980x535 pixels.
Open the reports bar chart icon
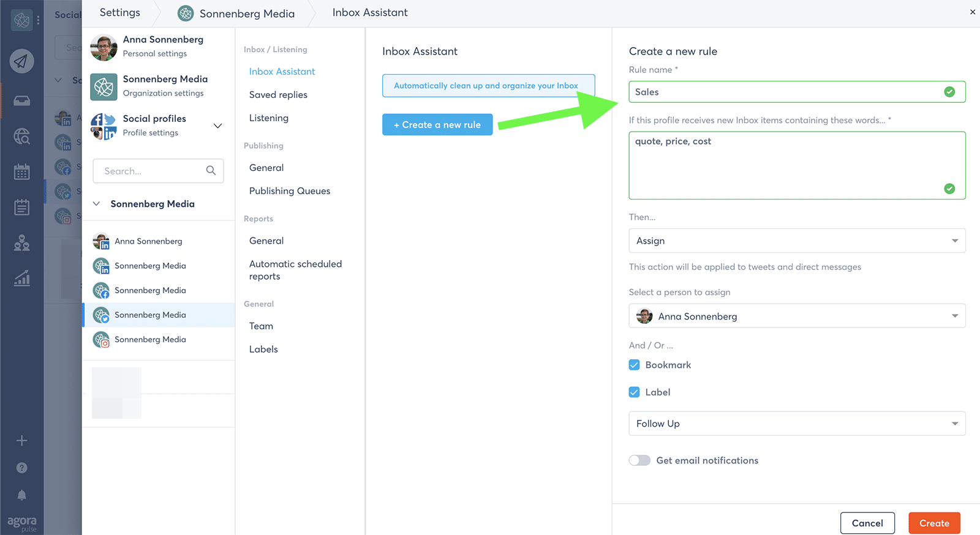click(x=21, y=279)
